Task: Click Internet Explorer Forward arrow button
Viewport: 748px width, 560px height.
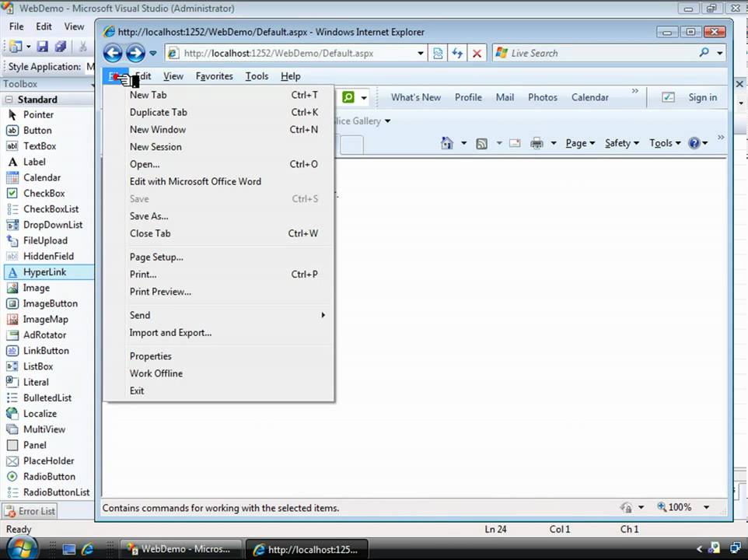Action: pos(135,53)
